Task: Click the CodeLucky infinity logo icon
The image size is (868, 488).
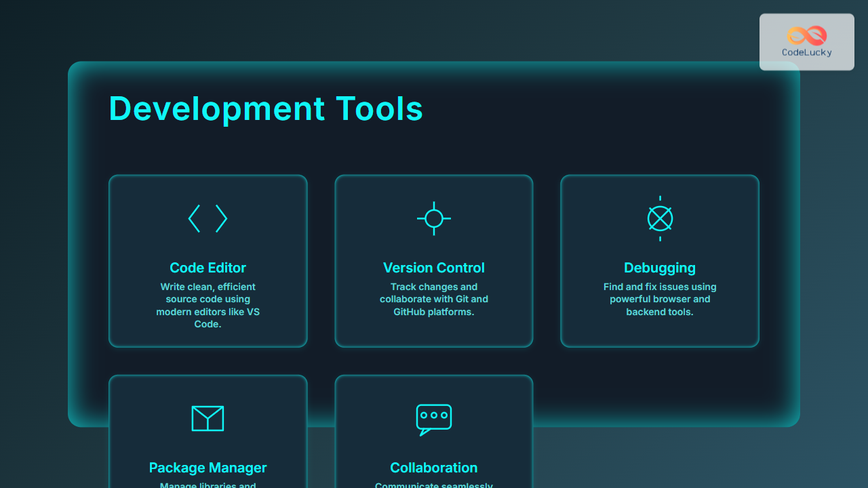Action: 807,36
